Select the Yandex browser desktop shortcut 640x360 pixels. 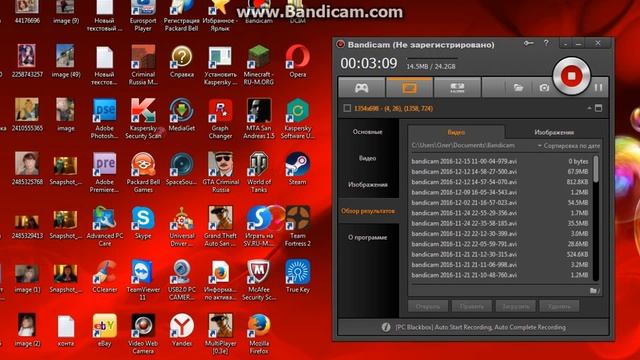pos(182,330)
